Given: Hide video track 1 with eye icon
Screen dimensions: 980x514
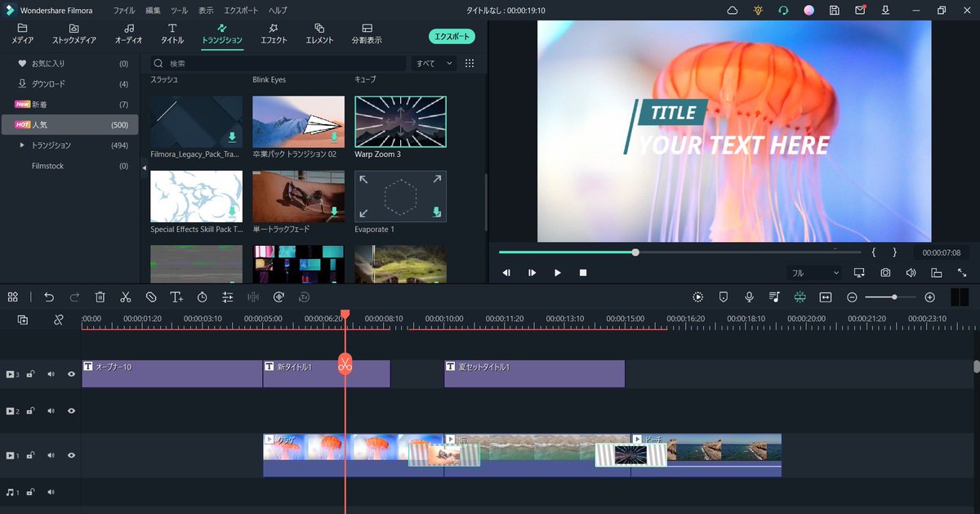Looking at the screenshot, I should 71,455.
